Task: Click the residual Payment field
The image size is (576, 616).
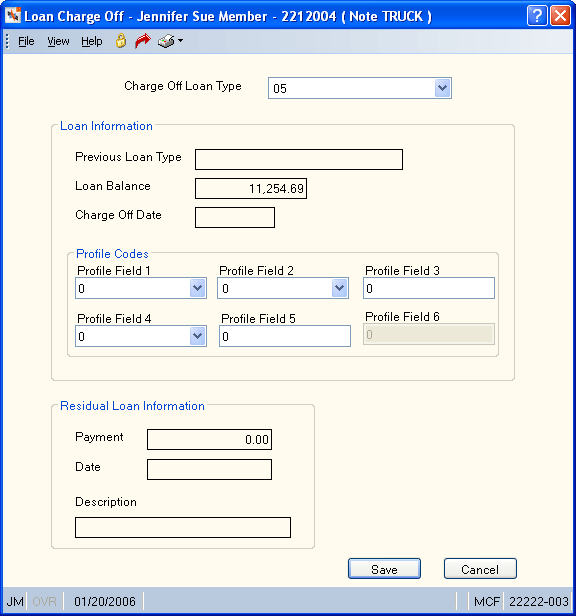Action: pos(209,439)
